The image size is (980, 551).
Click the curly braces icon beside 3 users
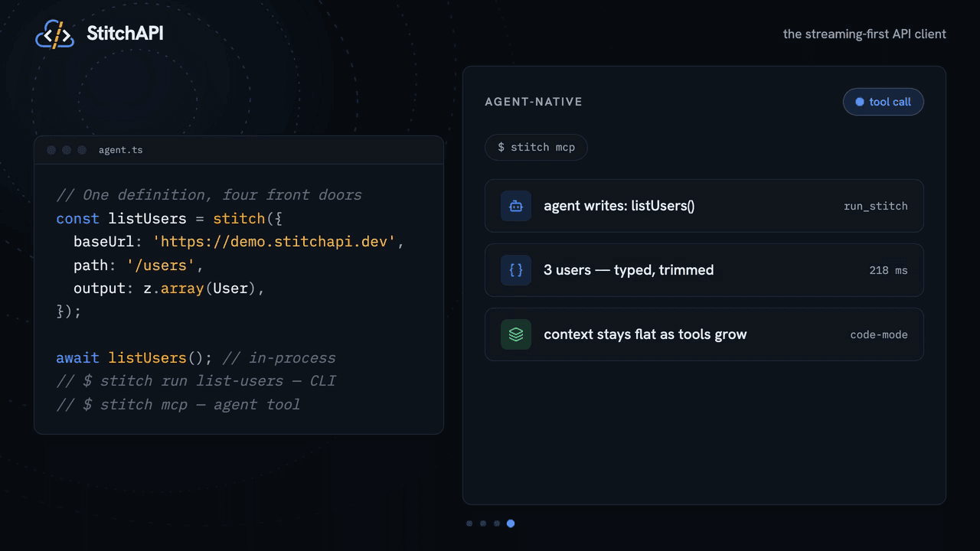click(x=516, y=270)
